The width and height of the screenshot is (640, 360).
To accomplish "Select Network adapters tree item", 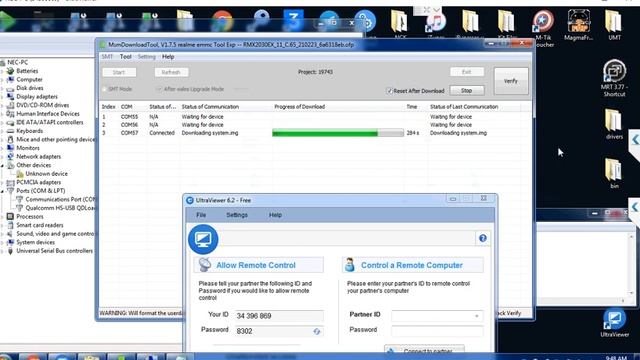I will tap(38, 157).
